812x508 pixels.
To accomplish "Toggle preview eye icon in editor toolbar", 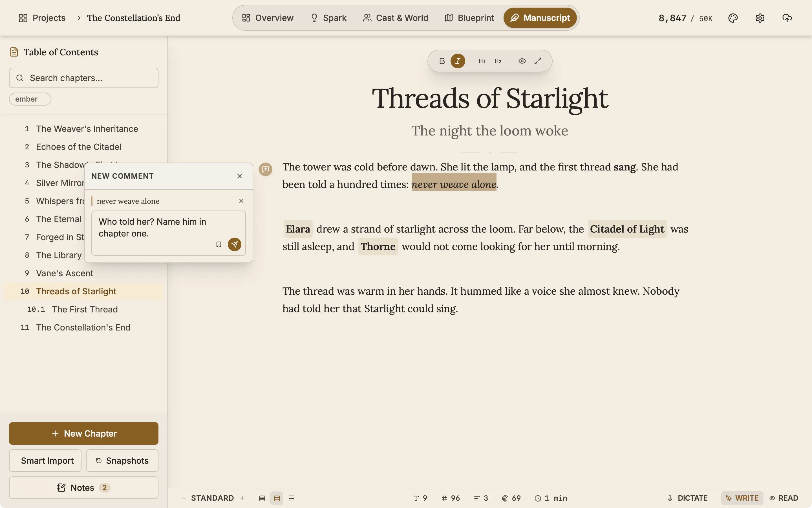I will pos(522,61).
